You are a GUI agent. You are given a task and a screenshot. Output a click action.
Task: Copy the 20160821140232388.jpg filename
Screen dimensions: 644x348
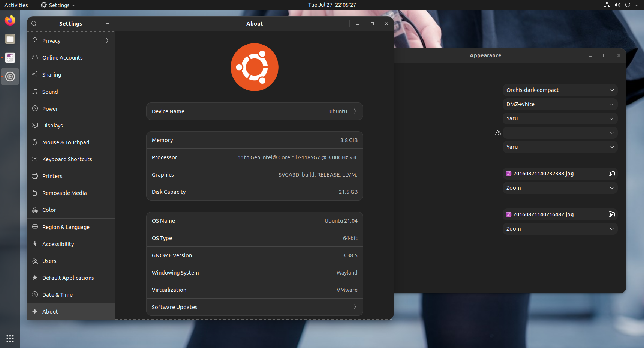(612, 174)
